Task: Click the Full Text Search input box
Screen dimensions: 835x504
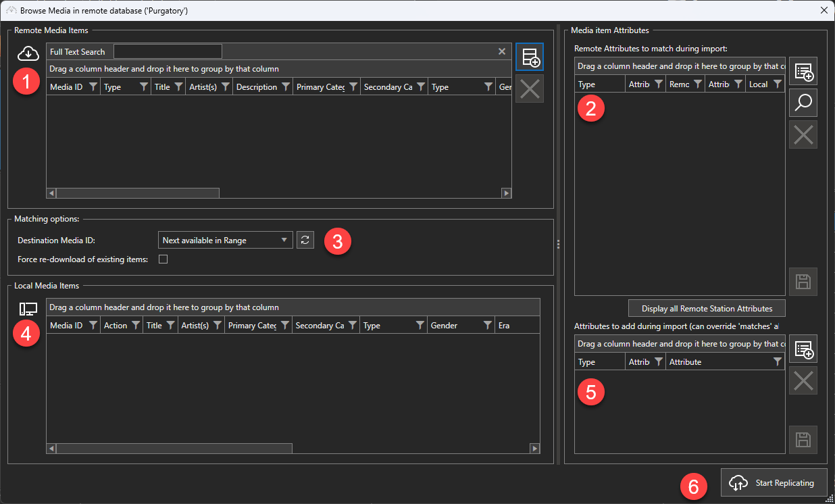Action: click(168, 51)
